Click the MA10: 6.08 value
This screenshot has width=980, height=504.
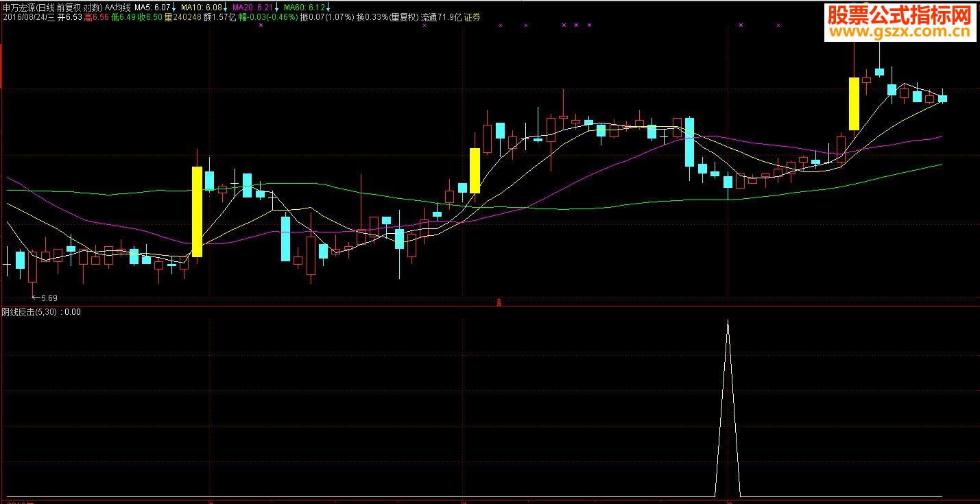coord(201,7)
